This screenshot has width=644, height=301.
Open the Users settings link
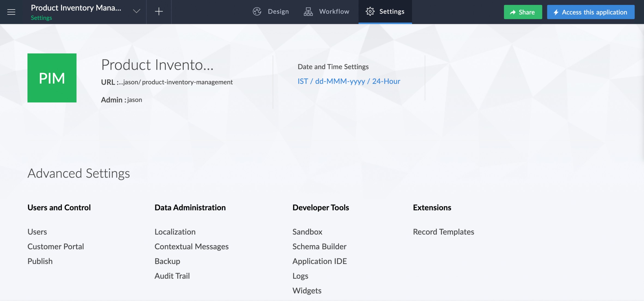tap(37, 232)
